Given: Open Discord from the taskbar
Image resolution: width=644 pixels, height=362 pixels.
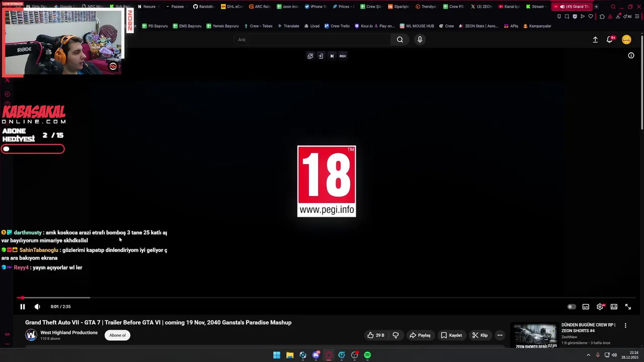Looking at the screenshot, I should click(316, 355).
